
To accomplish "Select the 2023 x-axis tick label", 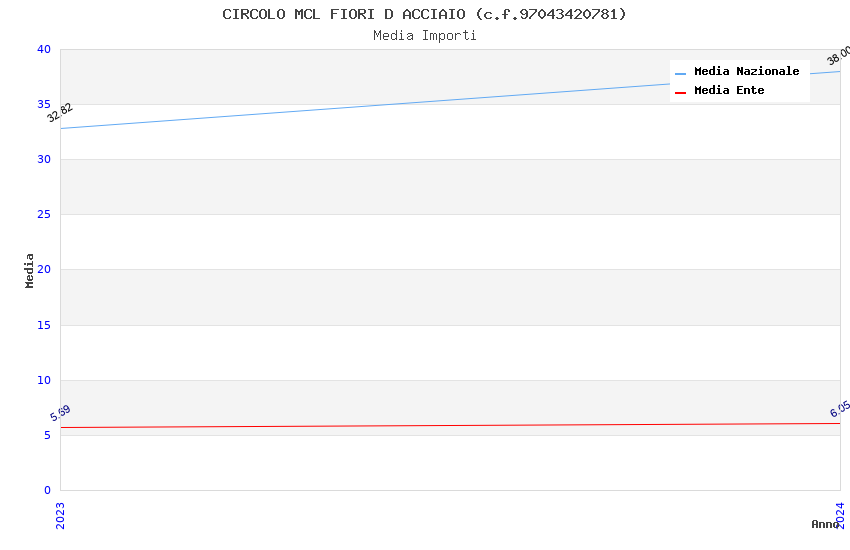I will [60, 514].
